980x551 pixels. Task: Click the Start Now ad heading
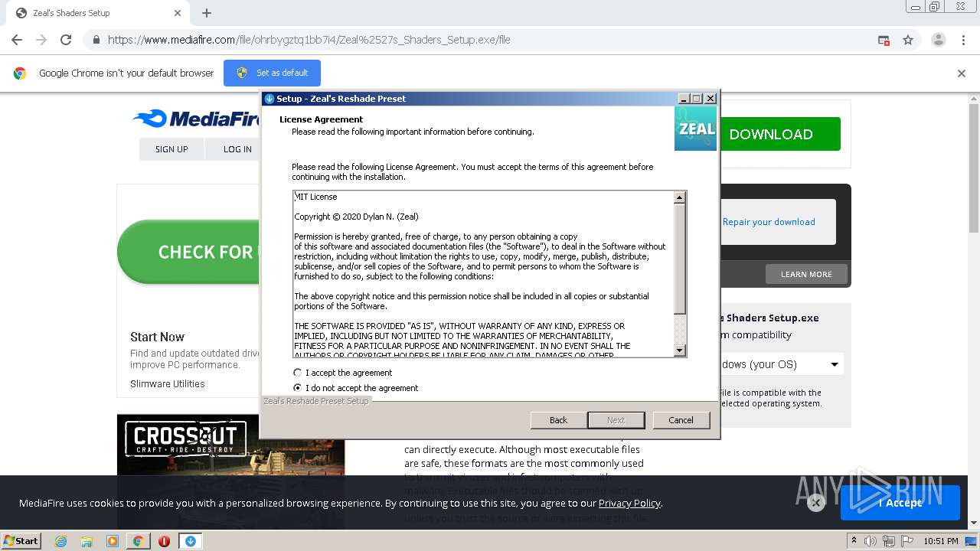(157, 337)
